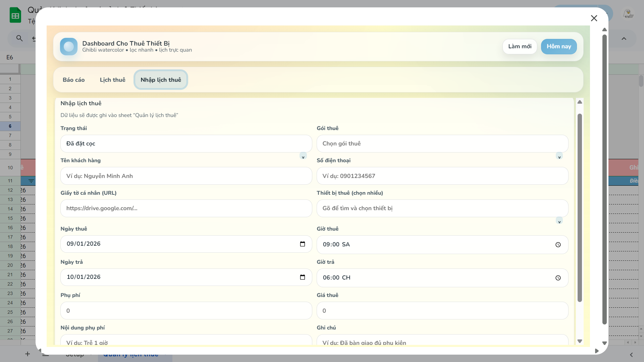Click the Giấy tờ cá nhân URL field
Viewport: 644px width, 362px height.
[186, 208]
